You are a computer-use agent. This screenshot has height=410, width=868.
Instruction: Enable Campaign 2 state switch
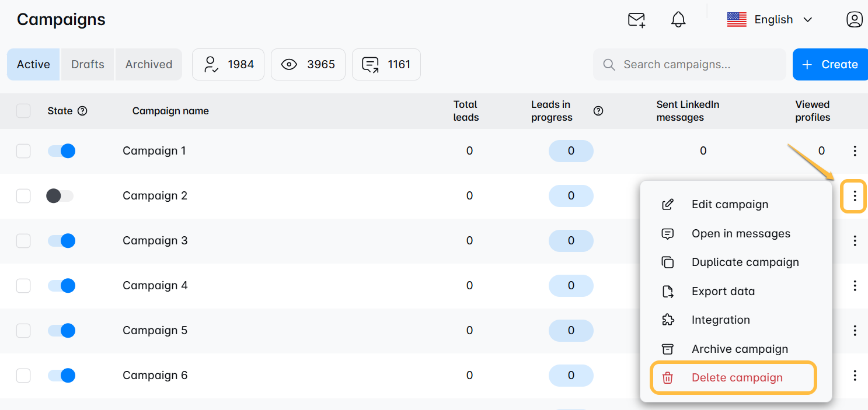60,196
